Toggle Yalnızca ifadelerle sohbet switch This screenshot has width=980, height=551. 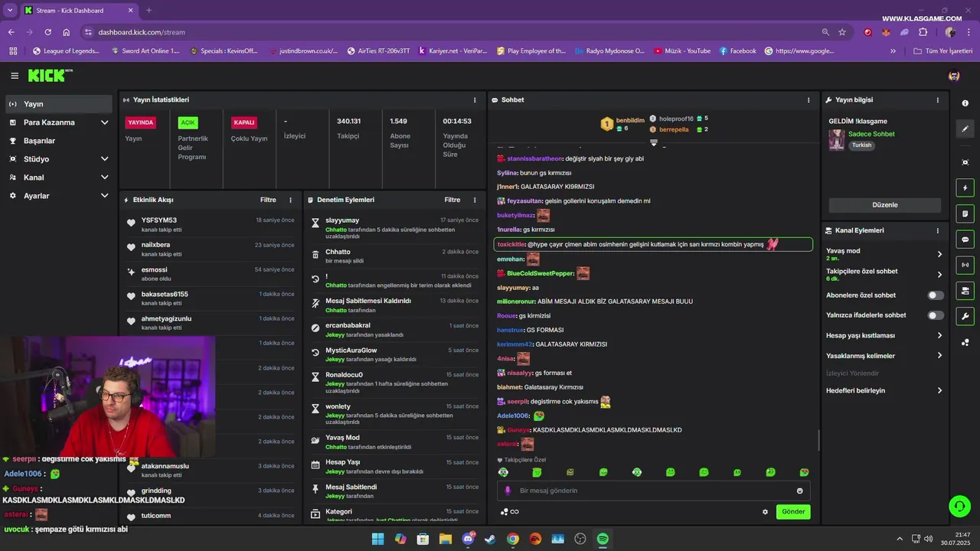pos(936,315)
